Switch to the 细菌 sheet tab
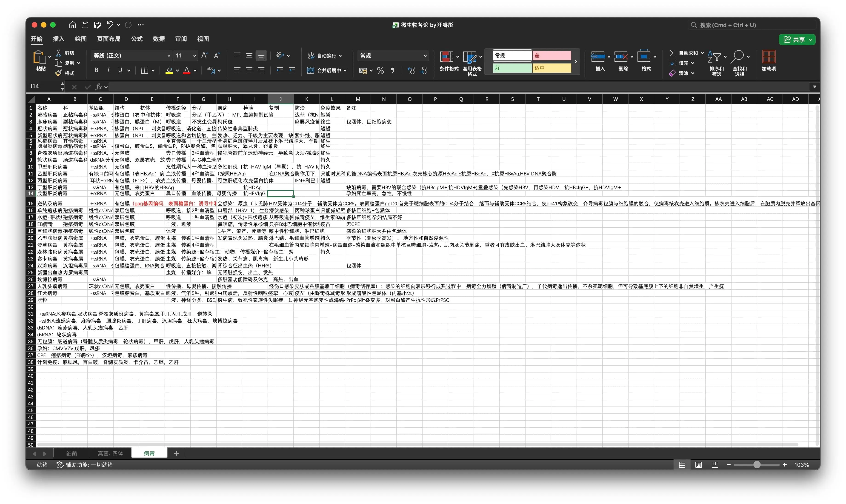 click(71, 453)
